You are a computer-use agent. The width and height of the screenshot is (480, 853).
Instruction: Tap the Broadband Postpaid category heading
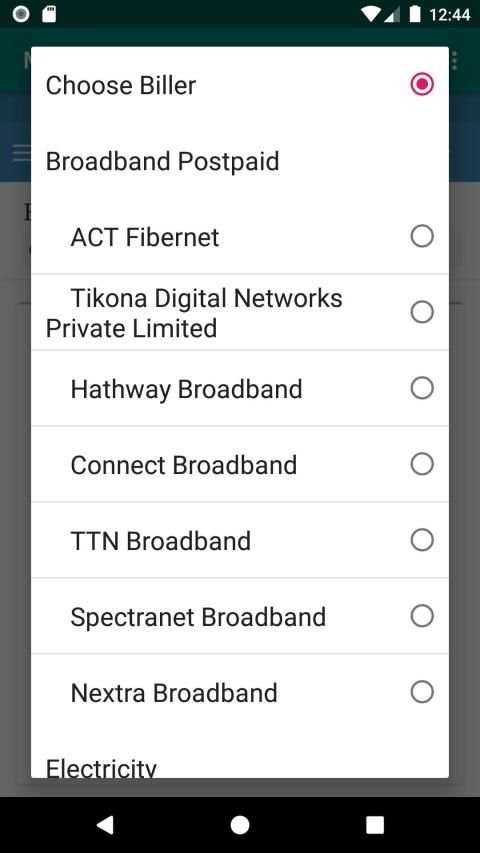[162, 162]
